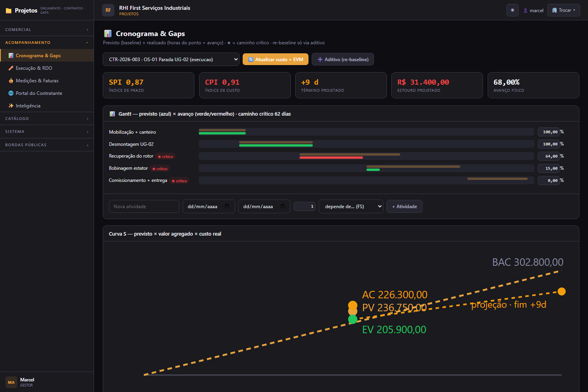Viewport: 588px width, 392px height.
Task: Open Execução & RDO pencil icon item
Action: 47,68
